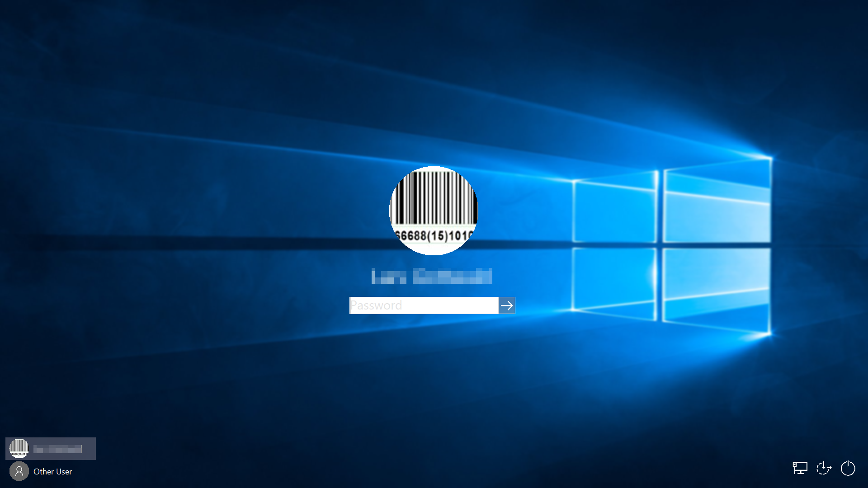This screenshot has height=488, width=868.
Task: Select the blurred account name in user list
Action: click(58, 449)
